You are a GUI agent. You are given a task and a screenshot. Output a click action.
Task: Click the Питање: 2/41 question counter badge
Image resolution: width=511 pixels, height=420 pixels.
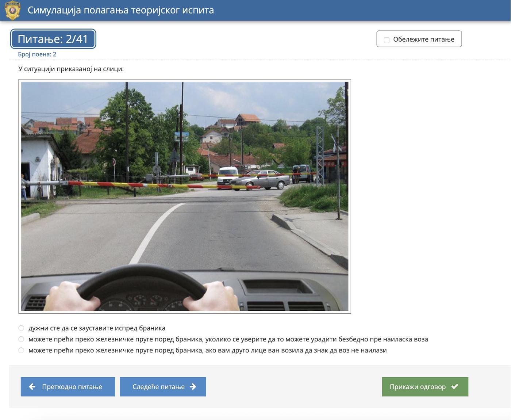tap(53, 39)
